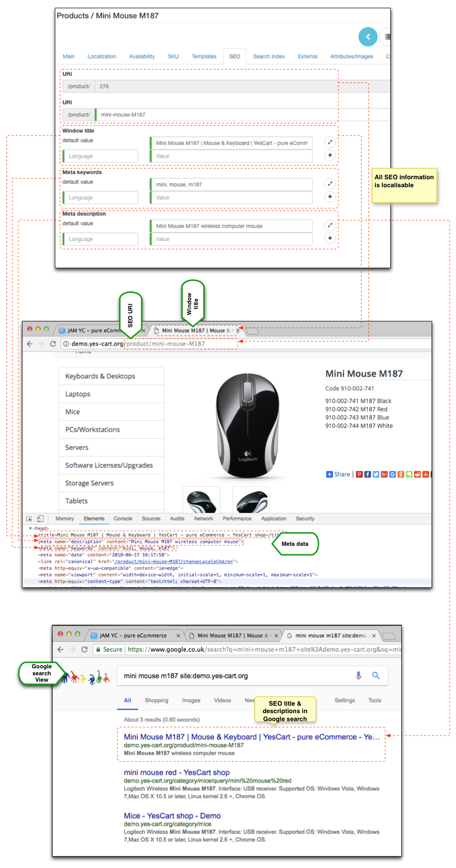The image size is (456, 868).
Task: Click the Window title default value field
Action: tap(231, 143)
